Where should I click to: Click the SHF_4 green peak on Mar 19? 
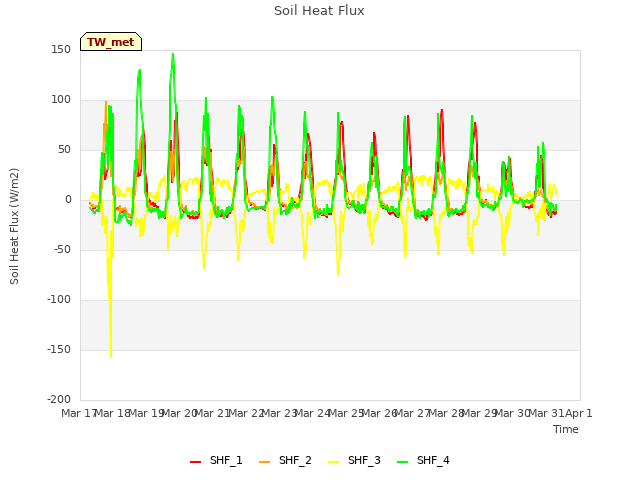tap(173, 54)
